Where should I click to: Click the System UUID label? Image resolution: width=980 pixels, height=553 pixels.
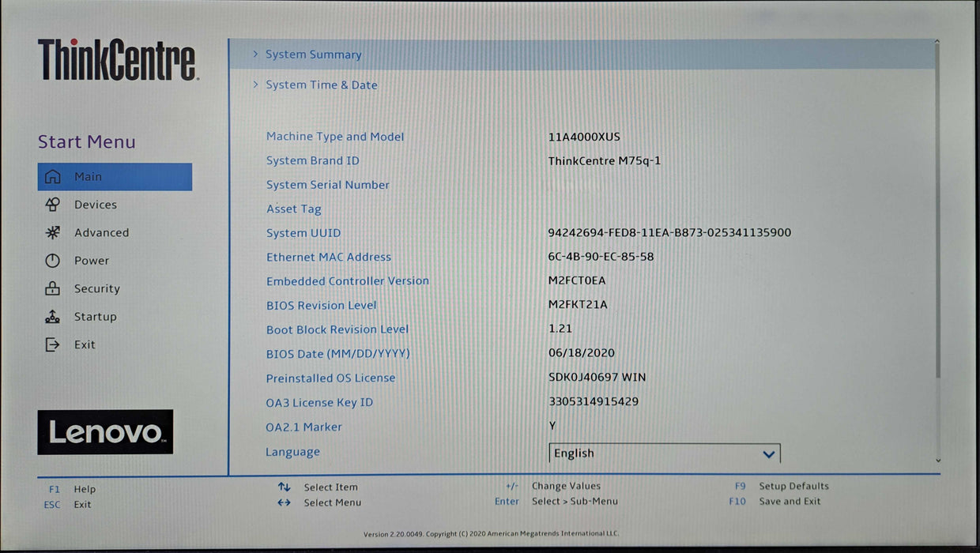[x=303, y=233]
